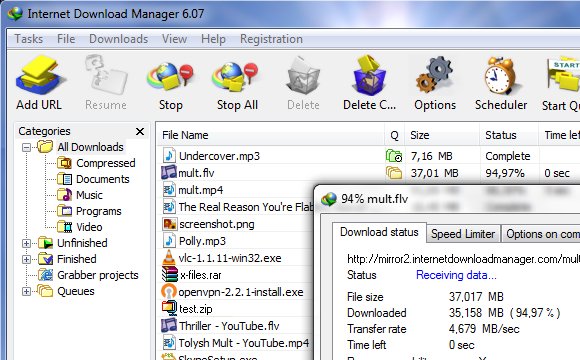Open the Tasks menu
The height and width of the screenshot is (360, 580).
[x=28, y=39]
